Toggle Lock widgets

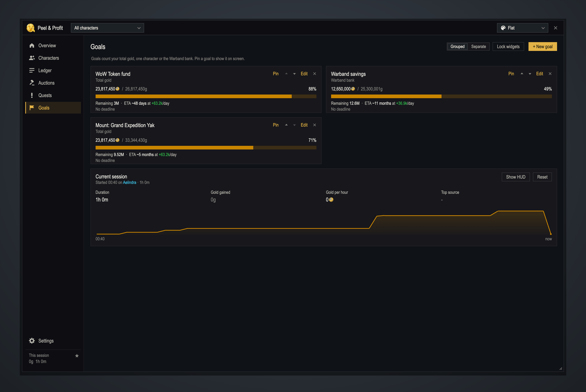pos(508,47)
